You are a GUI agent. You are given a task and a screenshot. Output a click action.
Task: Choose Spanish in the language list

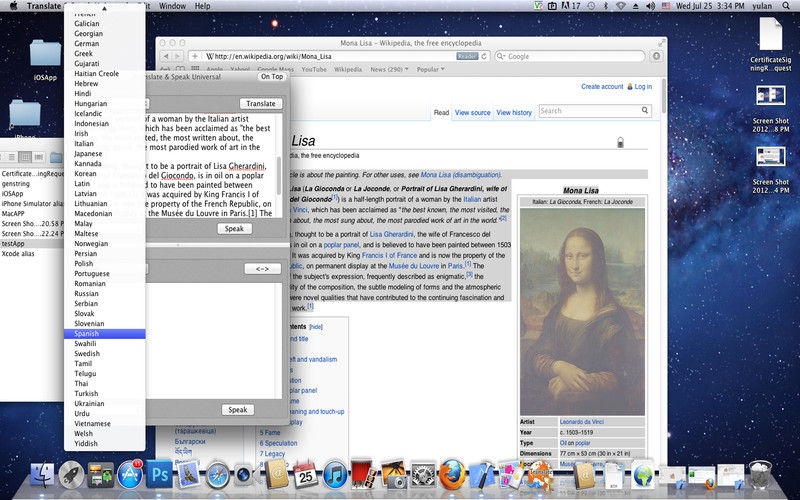coord(105,334)
